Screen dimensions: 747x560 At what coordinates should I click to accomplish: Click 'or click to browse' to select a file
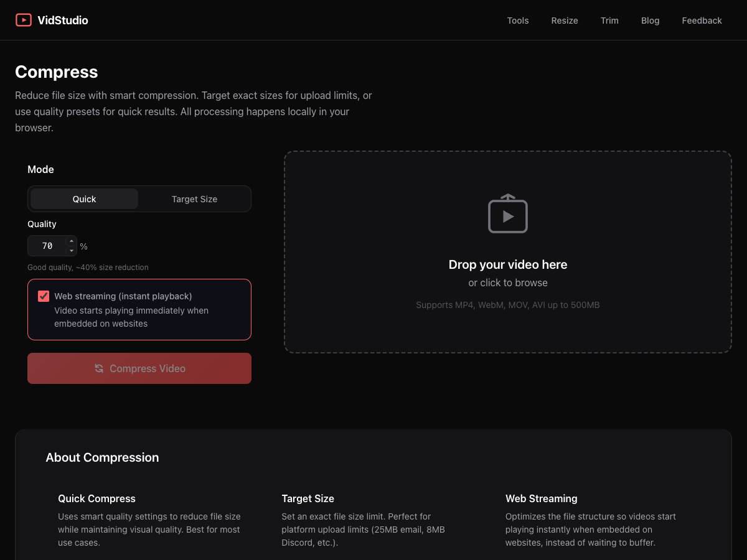tap(508, 282)
